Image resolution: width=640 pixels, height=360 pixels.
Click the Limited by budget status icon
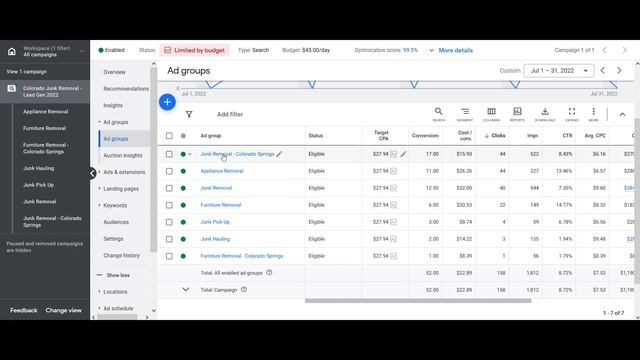[167, 50]
